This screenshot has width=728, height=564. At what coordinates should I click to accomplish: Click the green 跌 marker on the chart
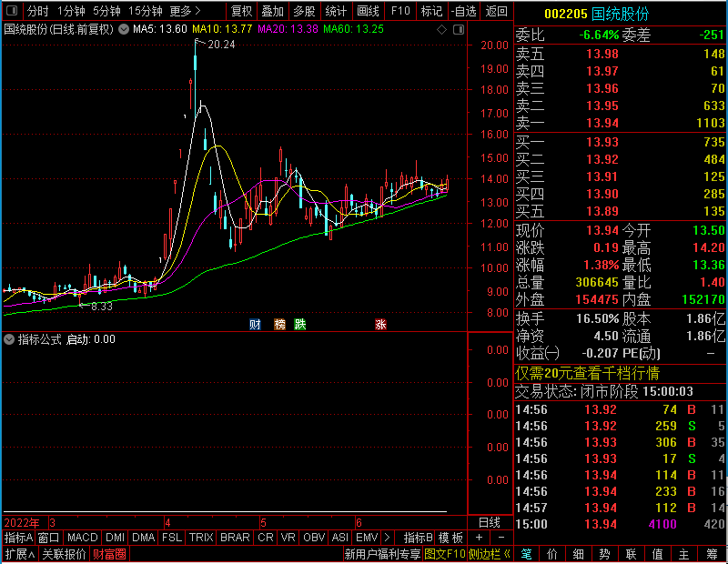pyautogui.click(x=300, y=324)
